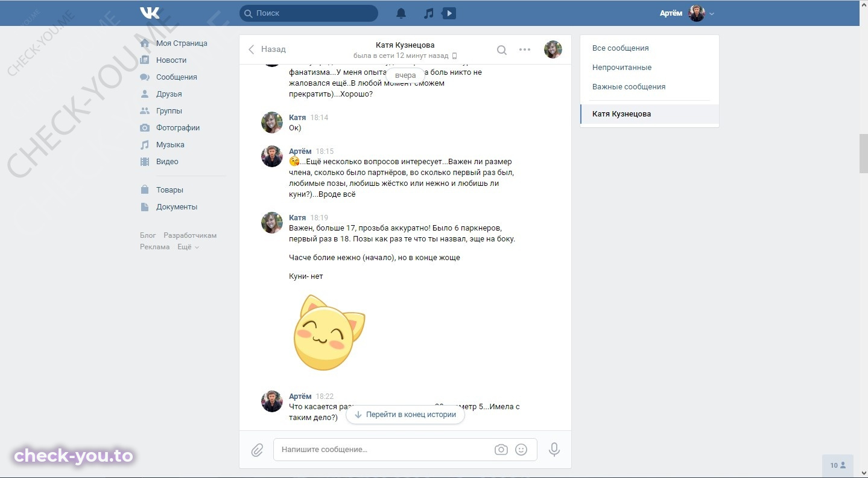The image size is (868, 478).
Task: Jump with Перейти в конец истории
Action: (x=405, y=415)
